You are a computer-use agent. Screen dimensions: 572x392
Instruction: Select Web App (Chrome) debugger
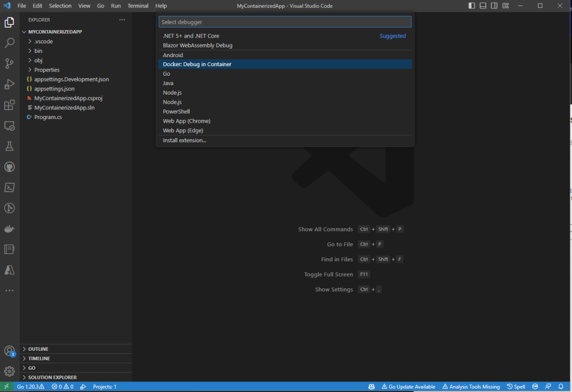(285, 121)
